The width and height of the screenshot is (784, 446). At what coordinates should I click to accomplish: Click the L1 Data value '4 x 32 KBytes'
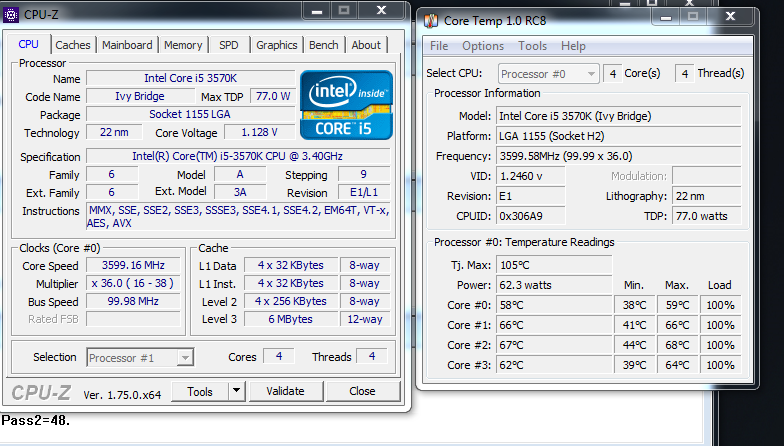[290, 265]
